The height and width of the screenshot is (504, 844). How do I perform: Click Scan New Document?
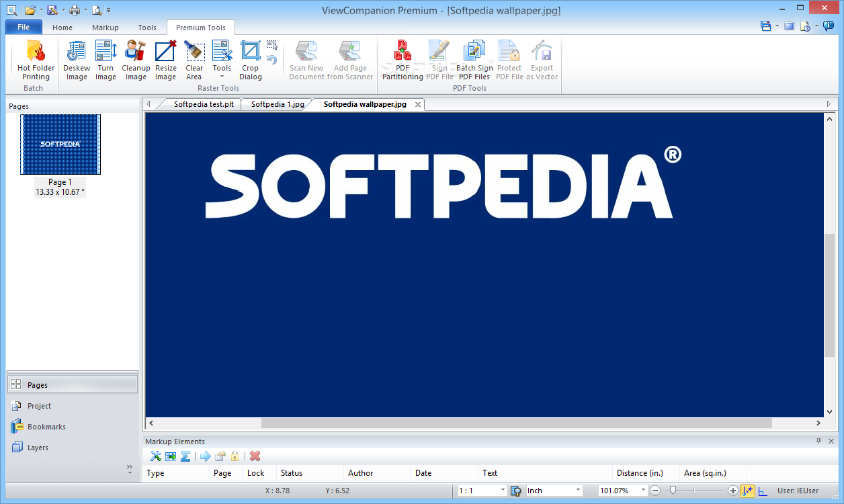306,60
